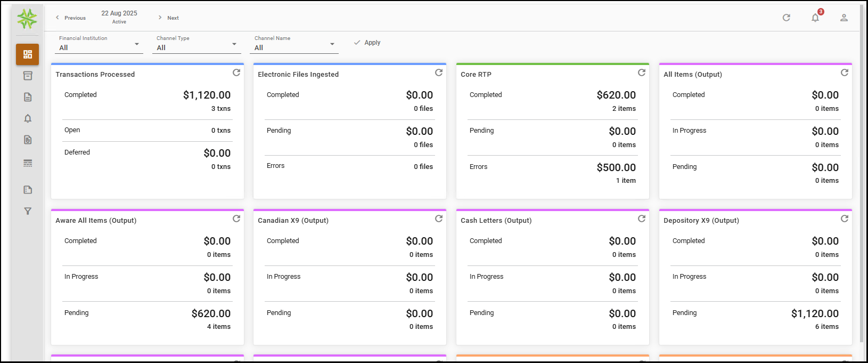Click the bell icon in left sidebar

(28, 118)
